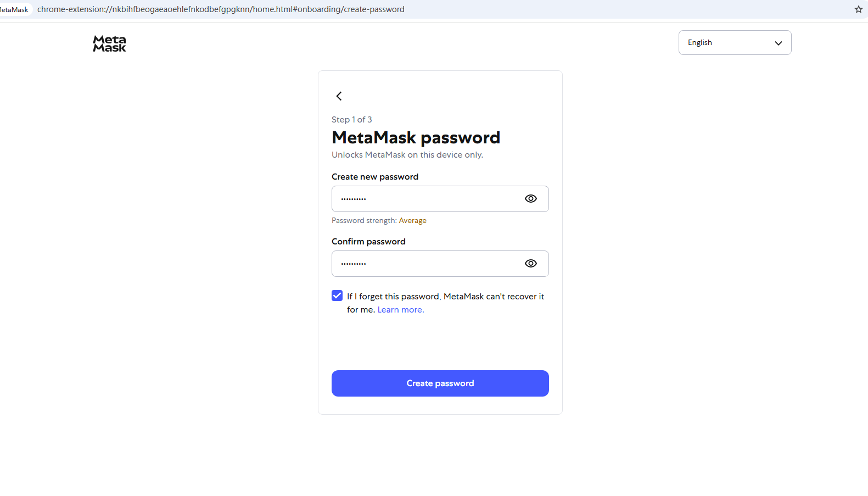Select the chrome-extension URL in the address bar

pyautogui.click(x=221, y=9)
